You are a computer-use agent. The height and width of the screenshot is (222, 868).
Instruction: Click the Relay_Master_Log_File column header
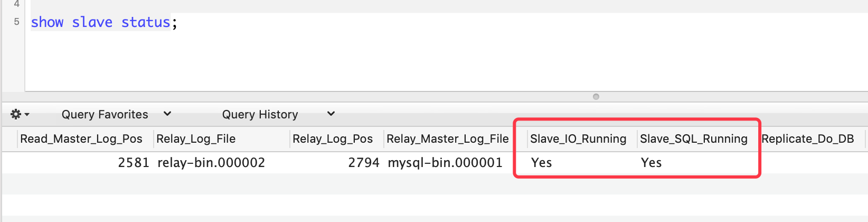pos(448,139)
